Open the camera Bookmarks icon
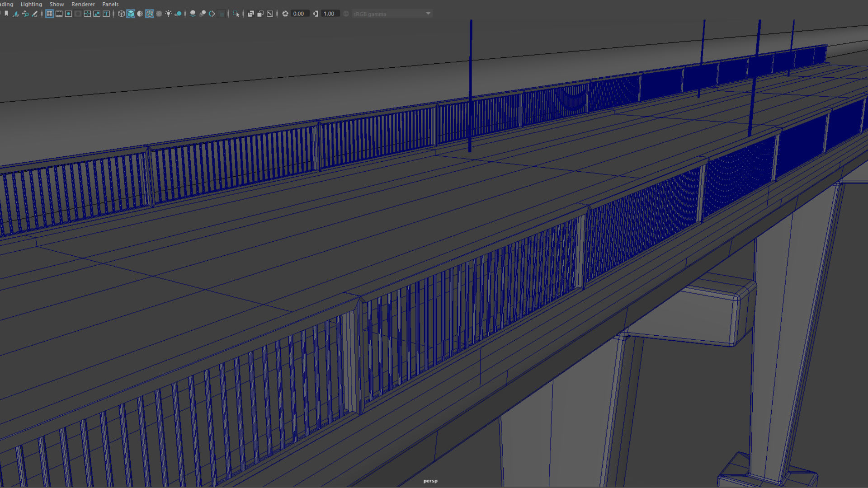The height and width of the screenshot is (488, 868). [x=6, y=14]
